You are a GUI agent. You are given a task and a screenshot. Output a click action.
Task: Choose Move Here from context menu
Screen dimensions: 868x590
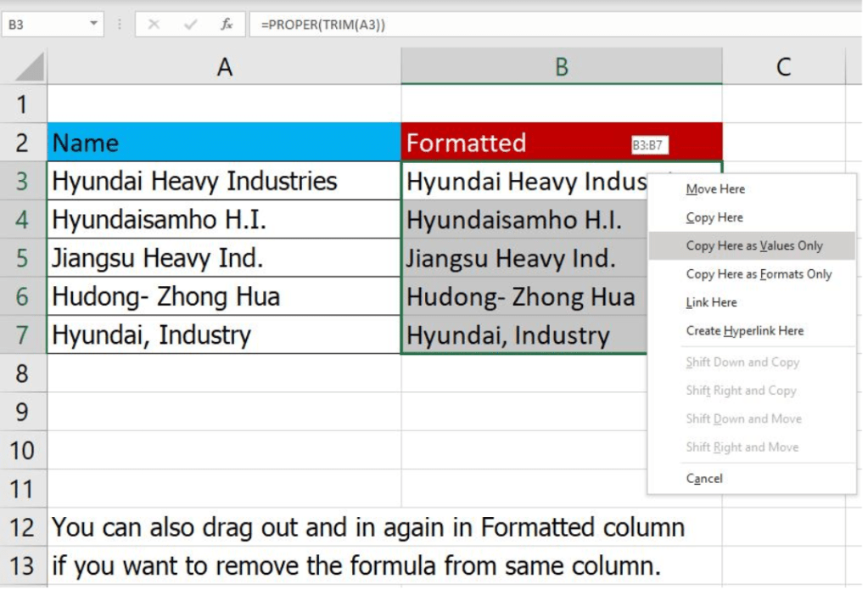tap(715, 189)
